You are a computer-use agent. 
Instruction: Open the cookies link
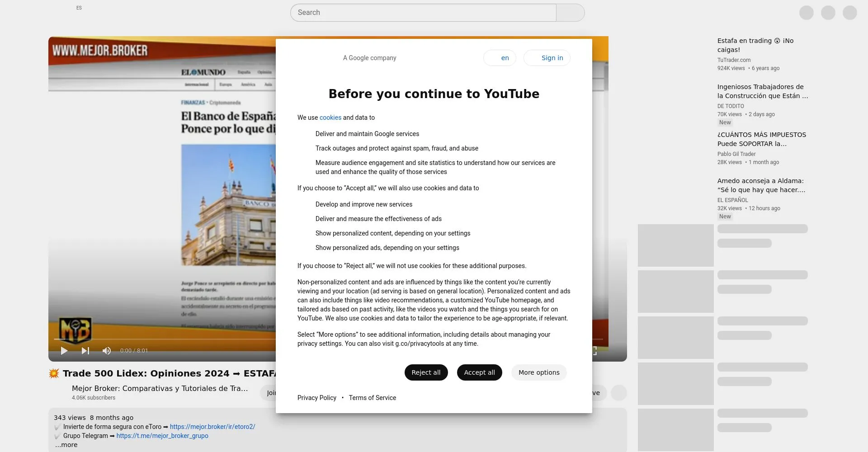tap(330, 118)
